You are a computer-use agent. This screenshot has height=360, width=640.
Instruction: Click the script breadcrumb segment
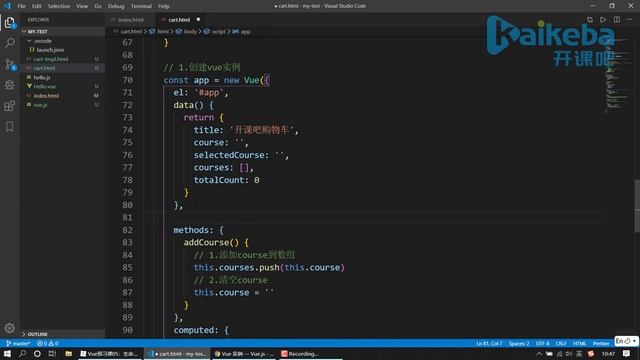coord(219,31)
